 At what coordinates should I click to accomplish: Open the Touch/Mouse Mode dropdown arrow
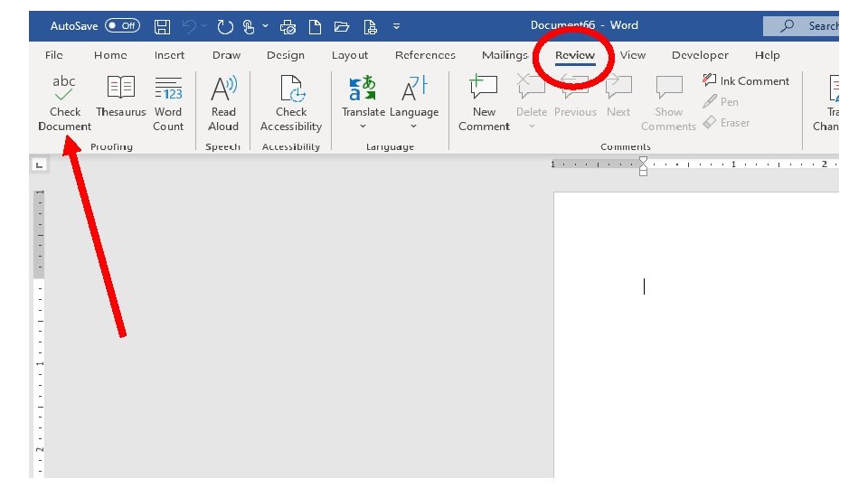point(265,26)
